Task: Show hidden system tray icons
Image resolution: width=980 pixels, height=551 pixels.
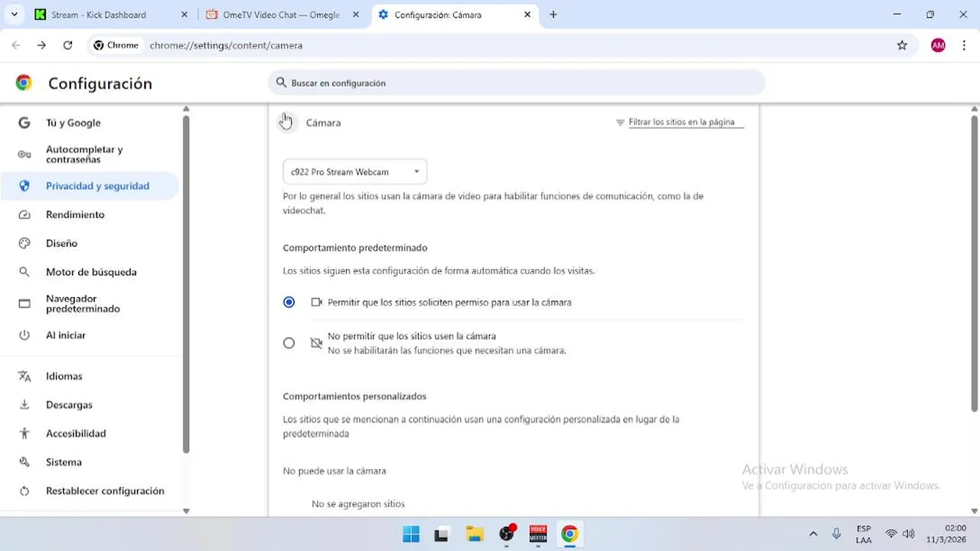Action: click(813, 534)
